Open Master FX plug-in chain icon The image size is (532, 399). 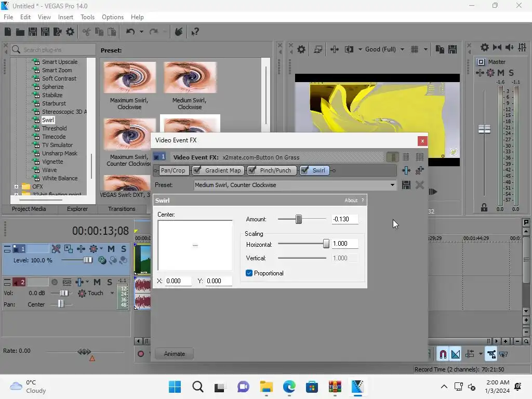click(x=480, y=73)
